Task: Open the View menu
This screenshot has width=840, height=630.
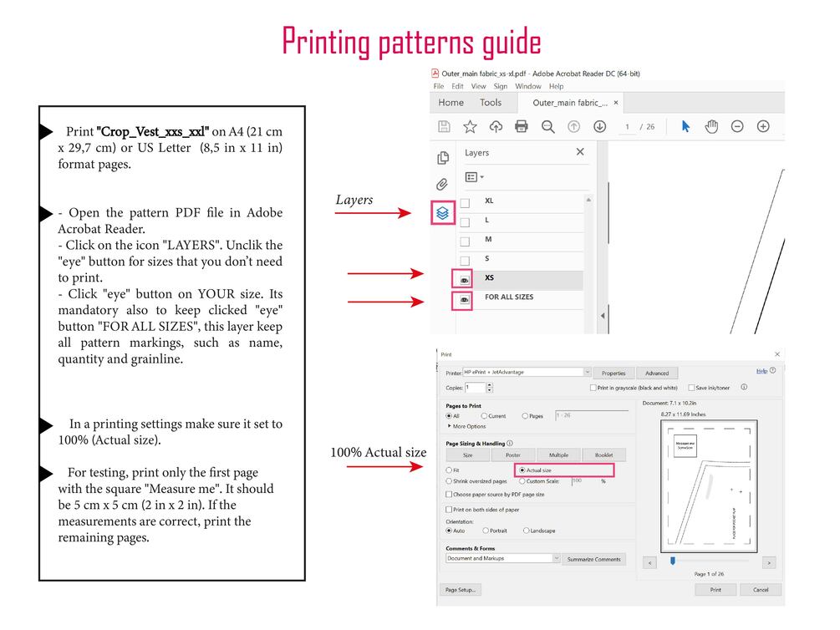Action: click(478, 86)
